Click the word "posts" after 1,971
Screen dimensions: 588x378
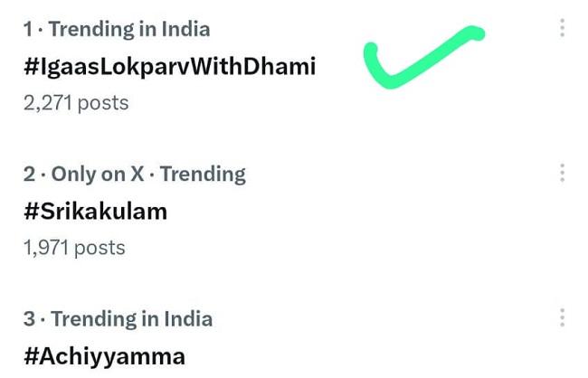(x=100, y=247)
